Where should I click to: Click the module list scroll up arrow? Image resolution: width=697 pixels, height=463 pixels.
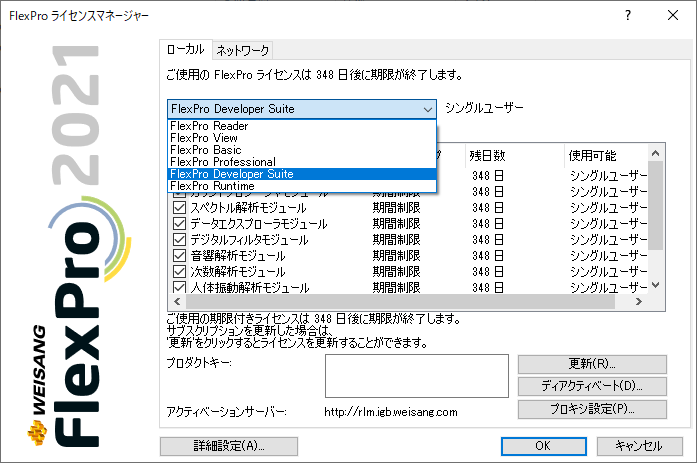pyautogui.click(x=655, y=154)
